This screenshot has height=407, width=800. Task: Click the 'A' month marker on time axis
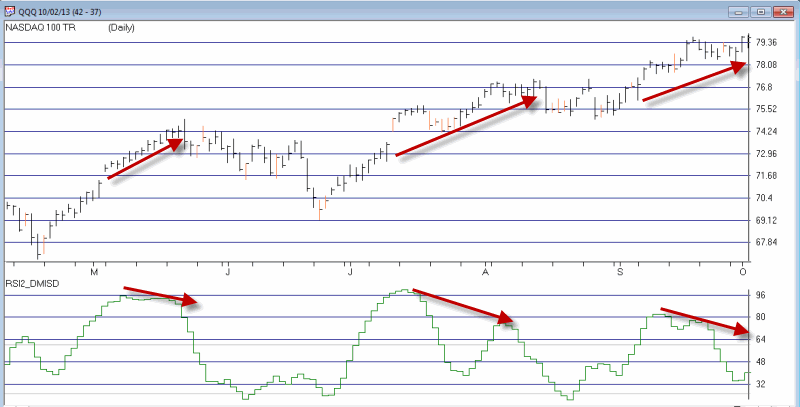point(486,272)
